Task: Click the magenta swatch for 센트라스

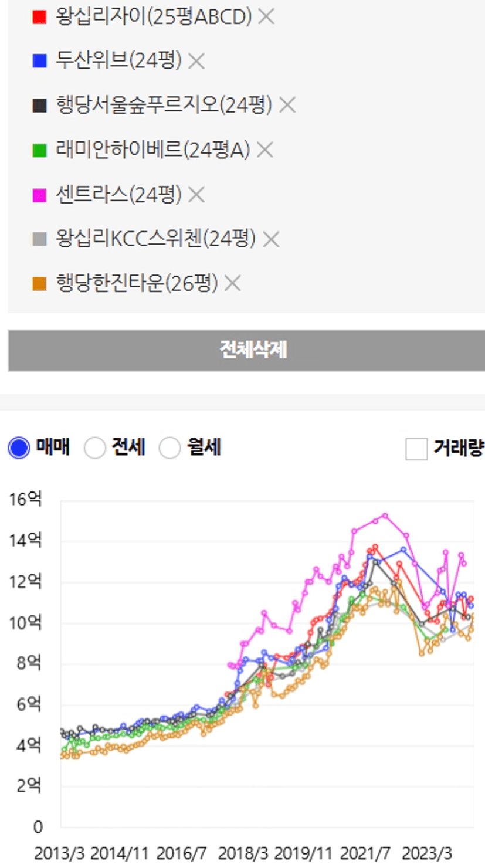Action: pos(39,195)
